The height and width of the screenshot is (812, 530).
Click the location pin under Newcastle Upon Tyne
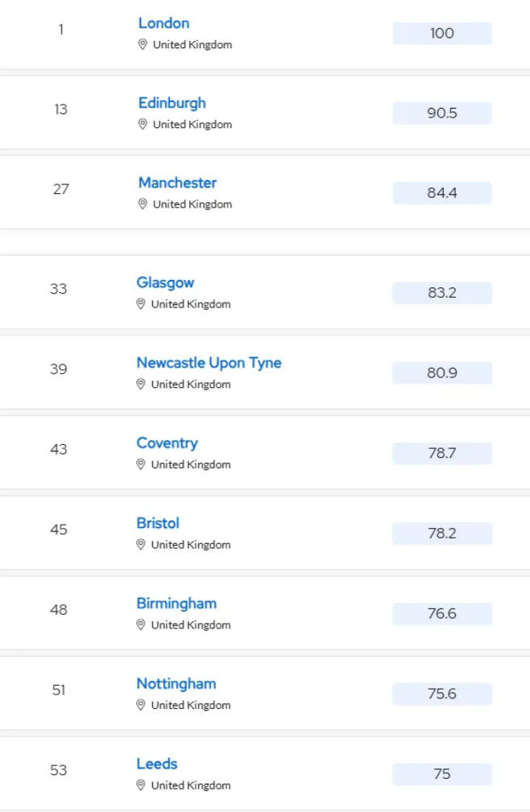click(140, 384)
